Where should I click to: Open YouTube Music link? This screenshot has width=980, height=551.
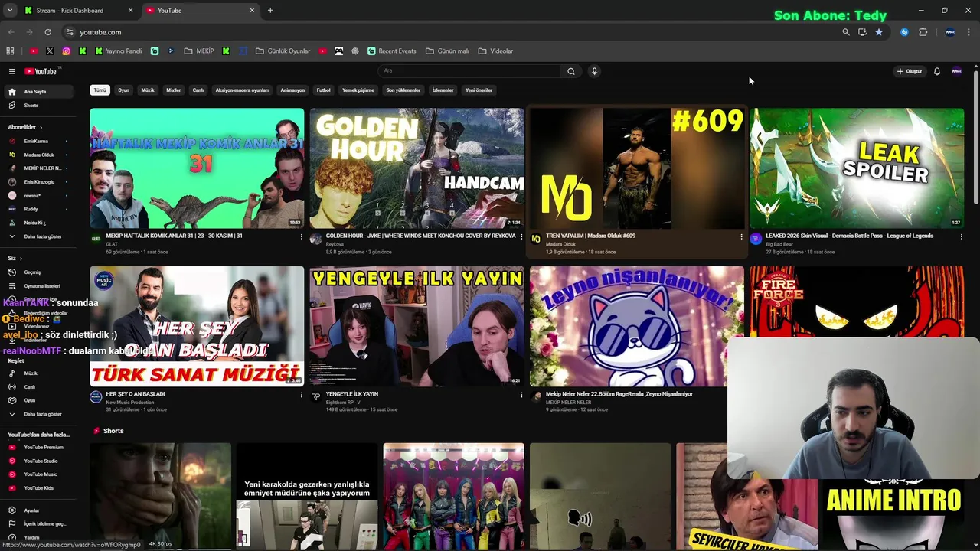click(38, 474)
